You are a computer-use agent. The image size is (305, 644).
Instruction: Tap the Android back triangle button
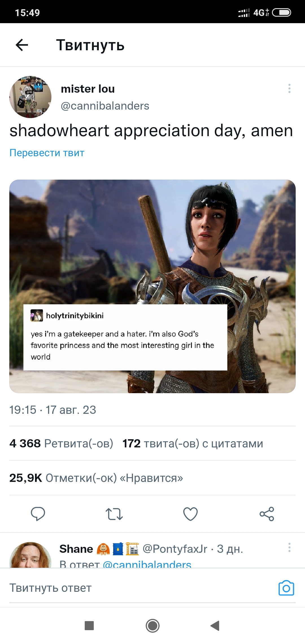[x=215, y=626]
